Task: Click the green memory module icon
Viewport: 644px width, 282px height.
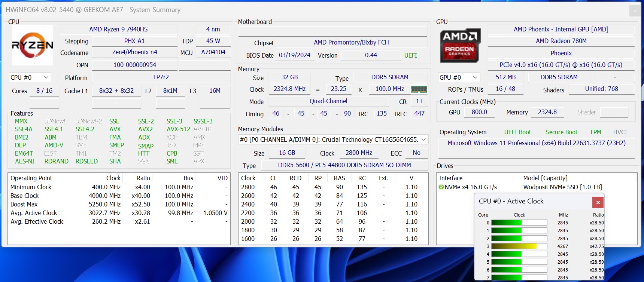Action: [419, 89]
